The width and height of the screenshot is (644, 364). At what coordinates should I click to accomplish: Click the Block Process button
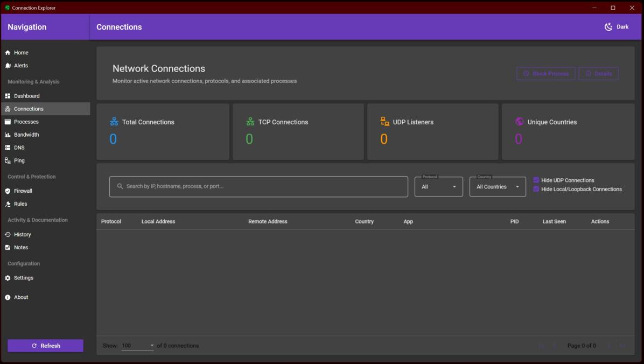[545, 74]
